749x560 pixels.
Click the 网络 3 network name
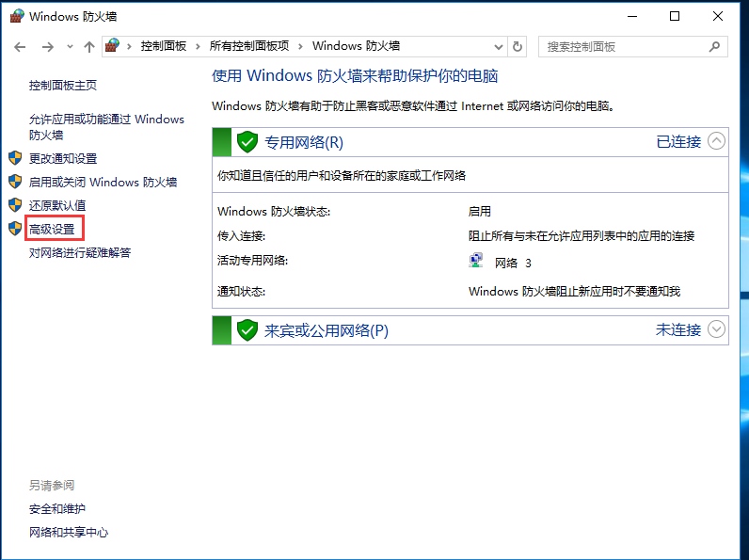coord(513,264)
